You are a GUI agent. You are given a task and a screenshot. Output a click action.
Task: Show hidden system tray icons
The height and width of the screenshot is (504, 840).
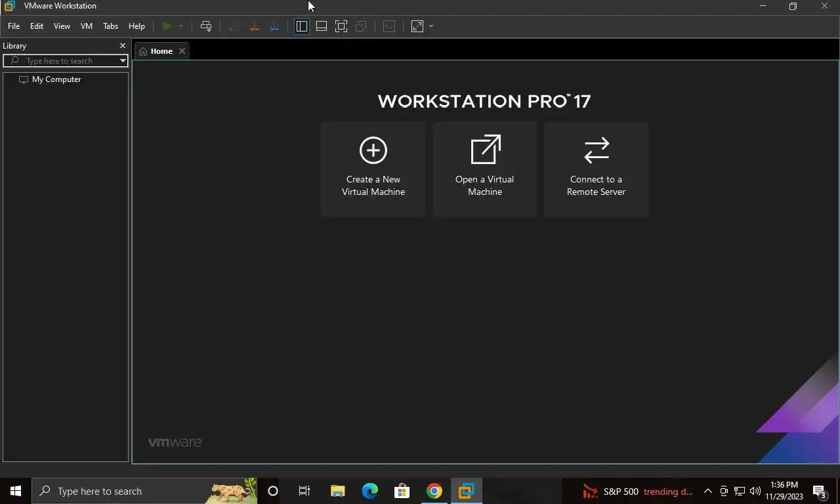[707, 491]
